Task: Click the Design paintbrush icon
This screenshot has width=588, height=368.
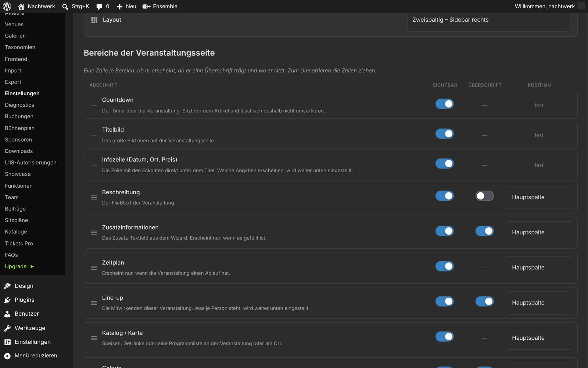Action: [7, 286]
